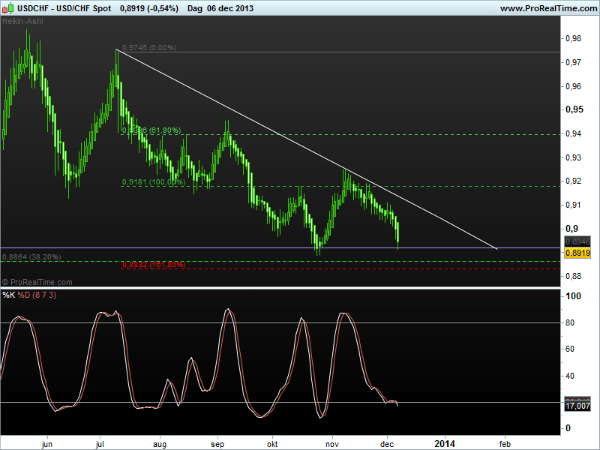
Task: Click the 80 level on stochastic axis
Action: (x=570, y=323)
